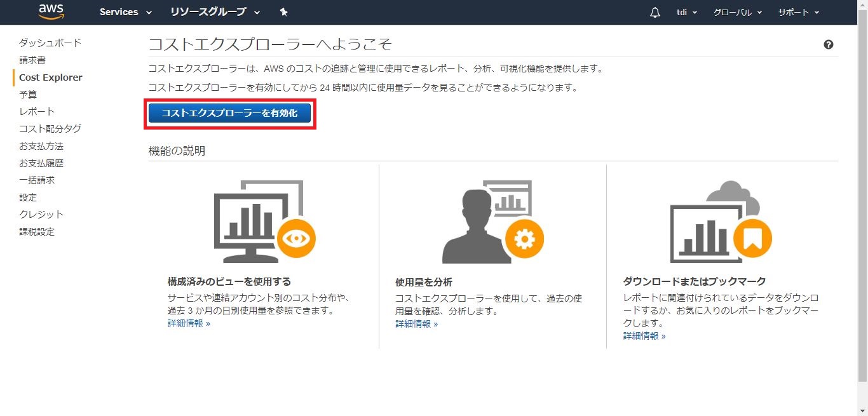The image size is (868, 416).
Task: Open 詳細情報 link under 使用量を分析
Action: tap(416, 324)
